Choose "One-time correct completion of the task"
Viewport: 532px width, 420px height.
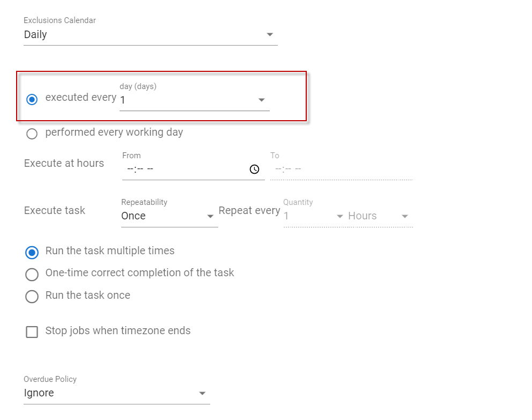[x=32, y=275]
